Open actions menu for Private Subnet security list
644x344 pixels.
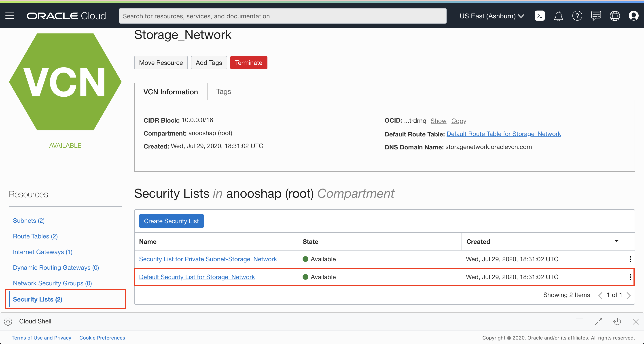630,259
